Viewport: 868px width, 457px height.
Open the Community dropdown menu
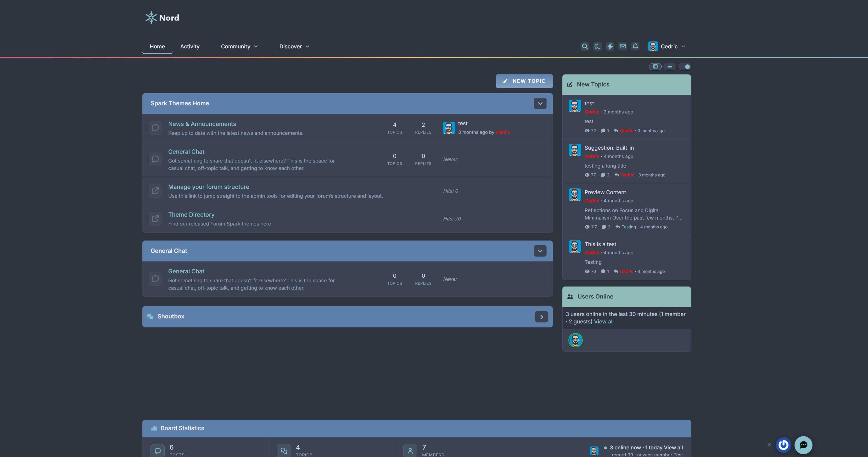(x=239, y=46)
